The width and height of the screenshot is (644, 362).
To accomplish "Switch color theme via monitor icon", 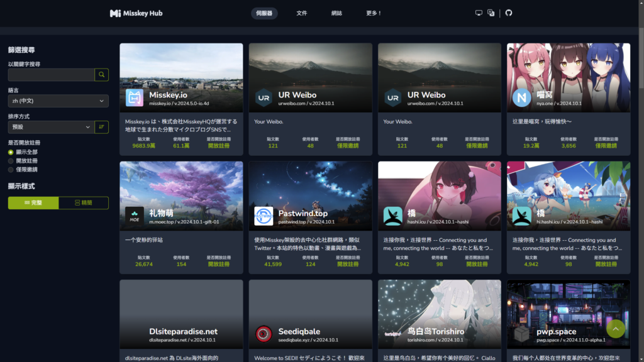I will tap(479, 13).
